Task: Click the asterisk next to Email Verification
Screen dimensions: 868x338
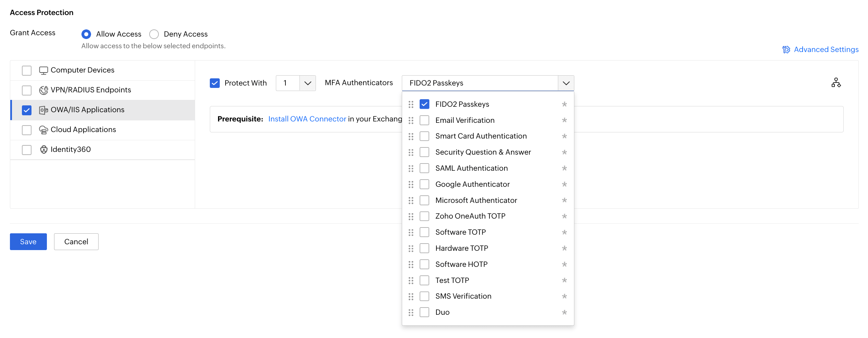Action: point(564,120)
